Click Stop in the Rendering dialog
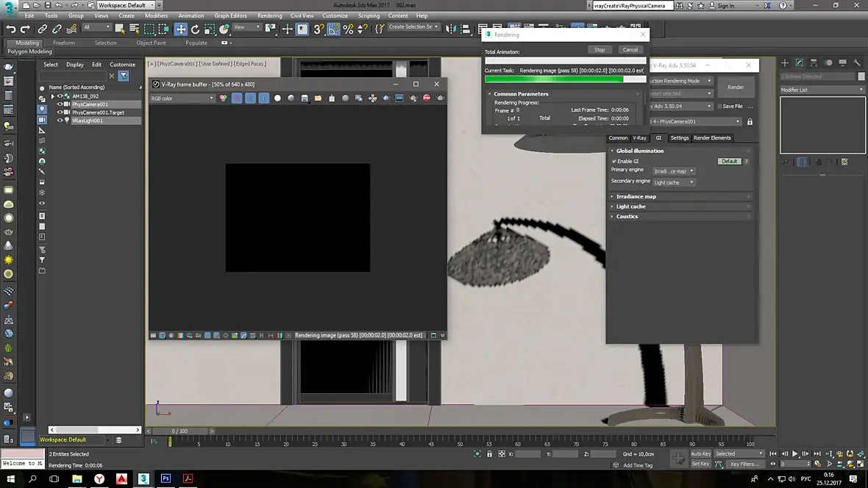The image size is (868, 488). (600, 50)
